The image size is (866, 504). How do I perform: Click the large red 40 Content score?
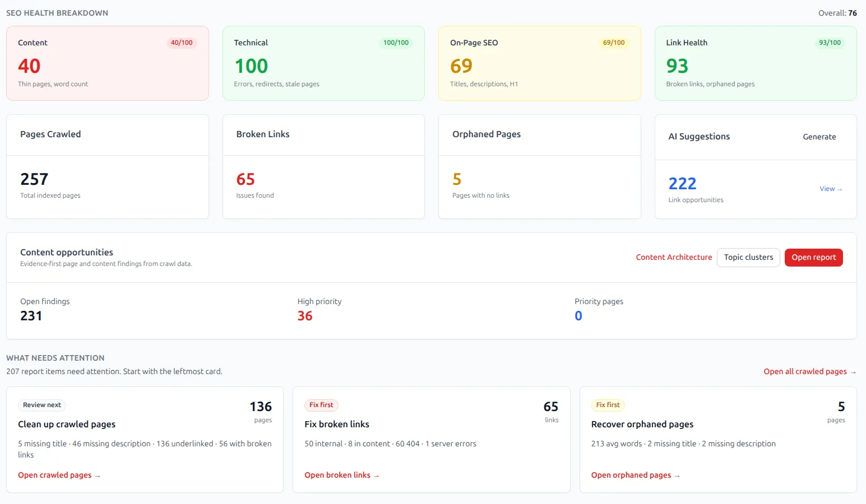tap(29, 66)
